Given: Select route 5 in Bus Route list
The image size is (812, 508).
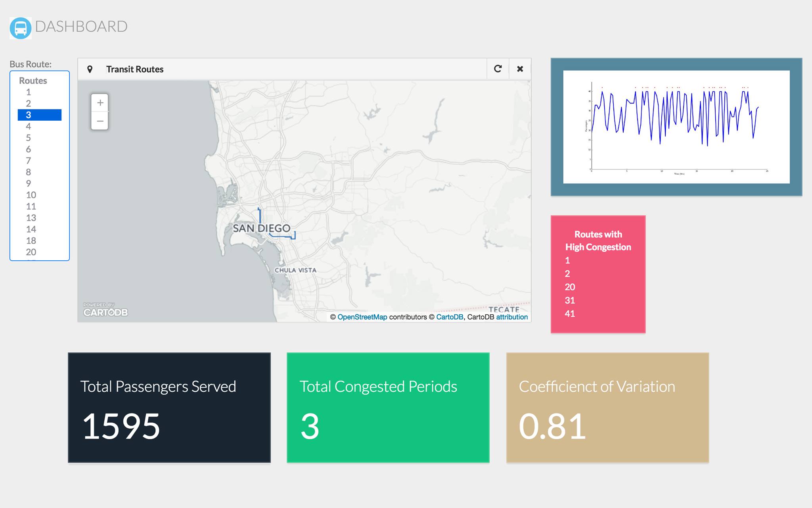Looking at the screenshot, I should 29,138.
